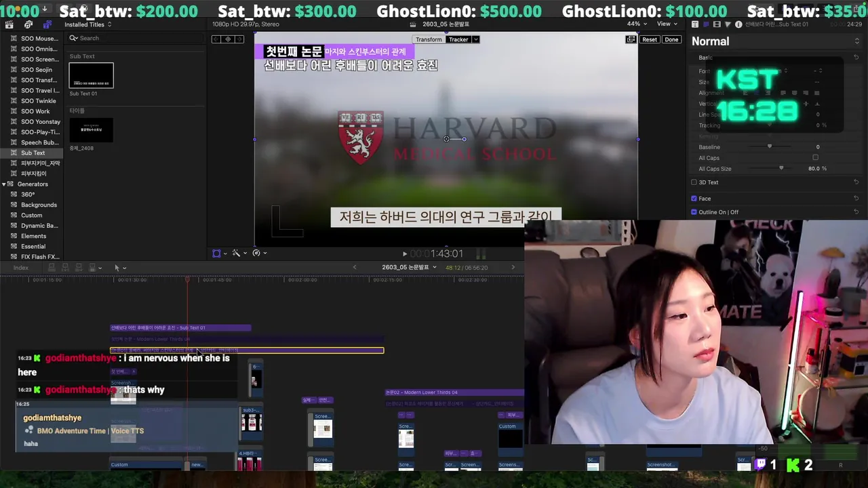Open the Tracker mode dropdown arrow

point(476,39)
